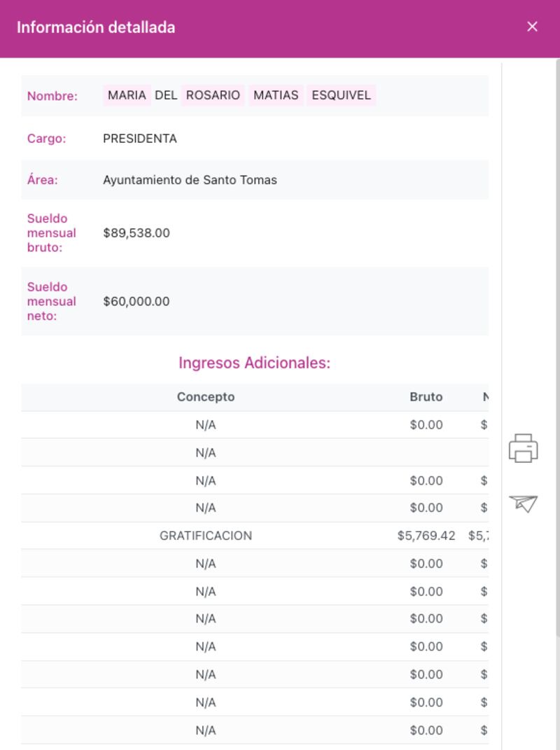Viewport: 560px width, 750px height.
Task: Click the ROSARIO name chip
Action: click(213, 95)
